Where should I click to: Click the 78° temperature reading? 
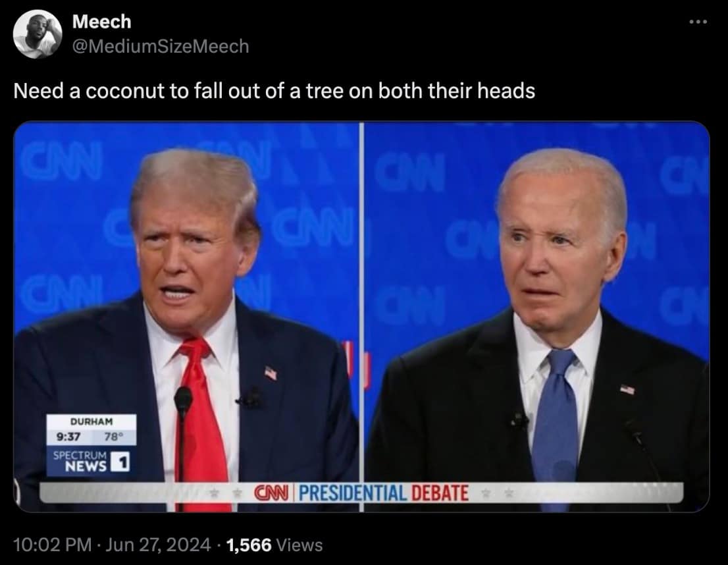pyautogui.click(x=114, y=437)
